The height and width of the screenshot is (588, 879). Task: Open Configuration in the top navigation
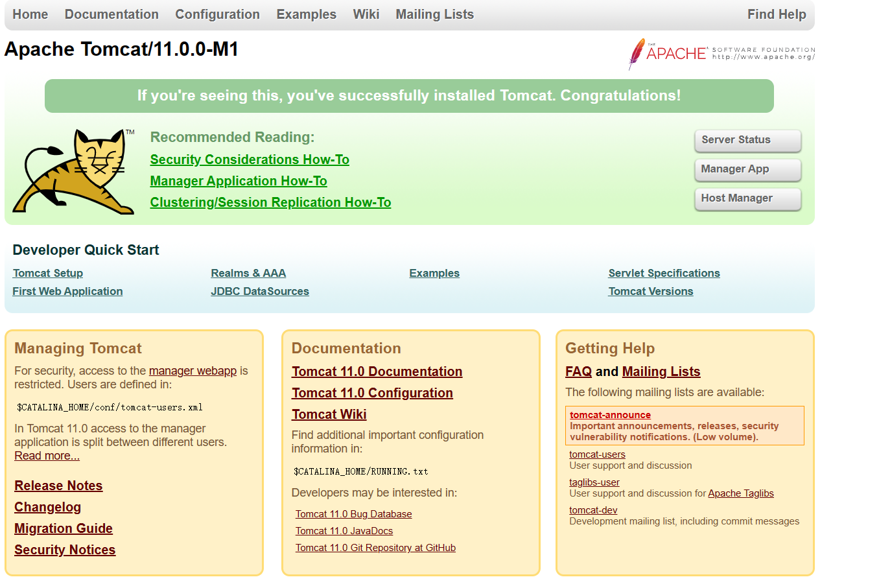217,14
